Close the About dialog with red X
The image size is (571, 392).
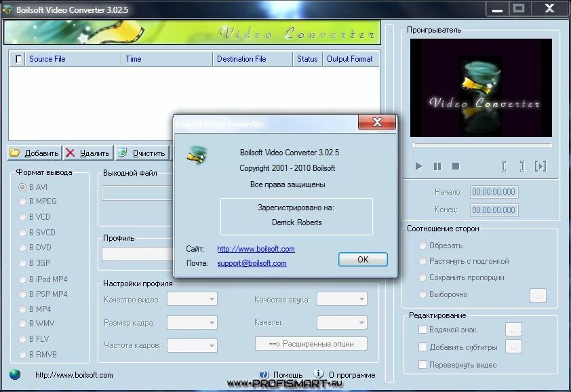click(377, 122)
